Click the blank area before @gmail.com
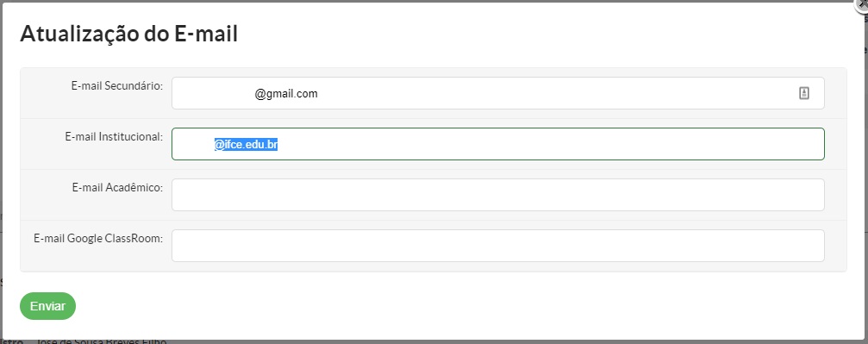Viewport: 868px width, 344px height. pos(215,94)
